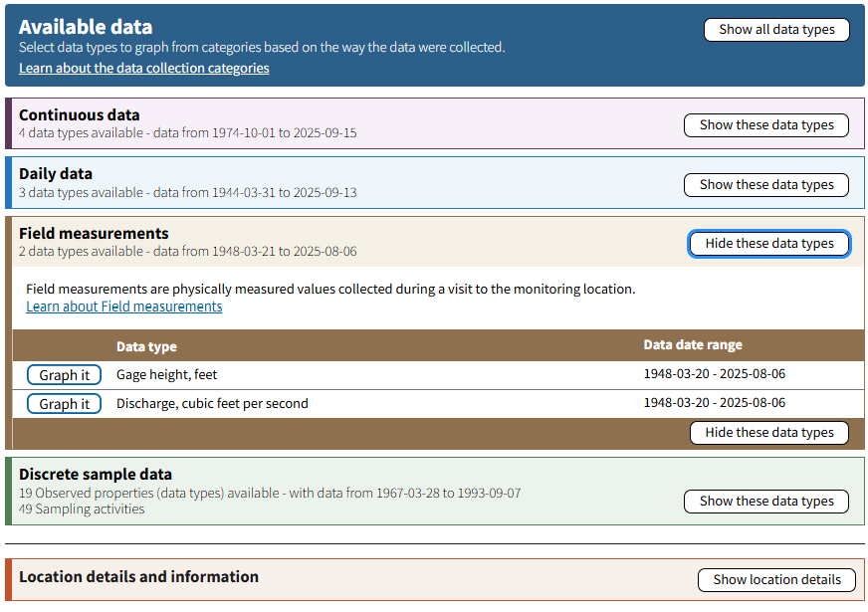The image size is (868, 612).
Task: Expand Location details and information
Action: [x=776, y=579]
